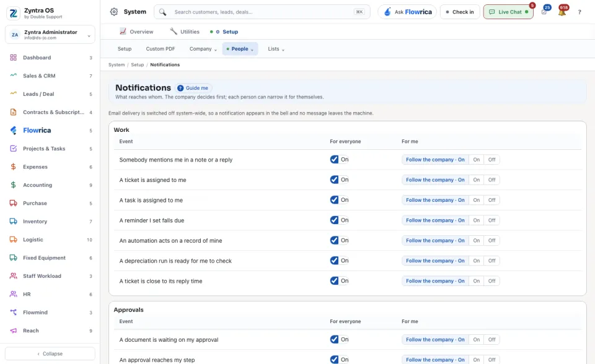
Task: Open the HR people icon
Action: (x=13, y=294)
